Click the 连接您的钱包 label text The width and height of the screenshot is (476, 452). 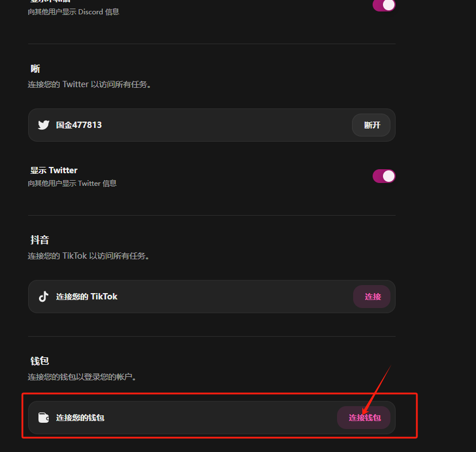tap(80, 418)
